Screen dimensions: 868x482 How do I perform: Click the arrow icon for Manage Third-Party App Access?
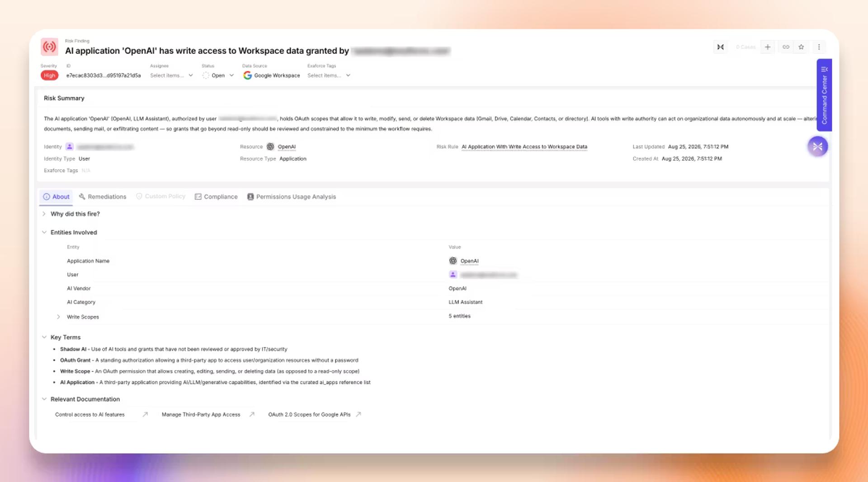[x=252, y=414]
